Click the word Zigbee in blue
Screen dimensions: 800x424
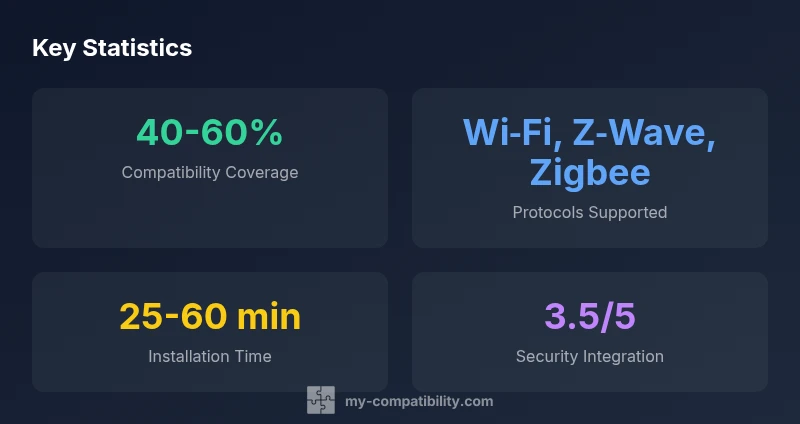590,172
